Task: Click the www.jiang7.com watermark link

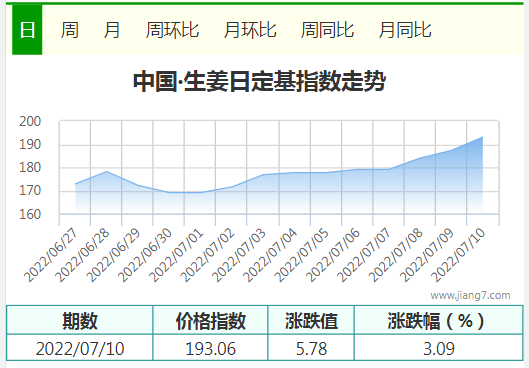Action: 470,295
